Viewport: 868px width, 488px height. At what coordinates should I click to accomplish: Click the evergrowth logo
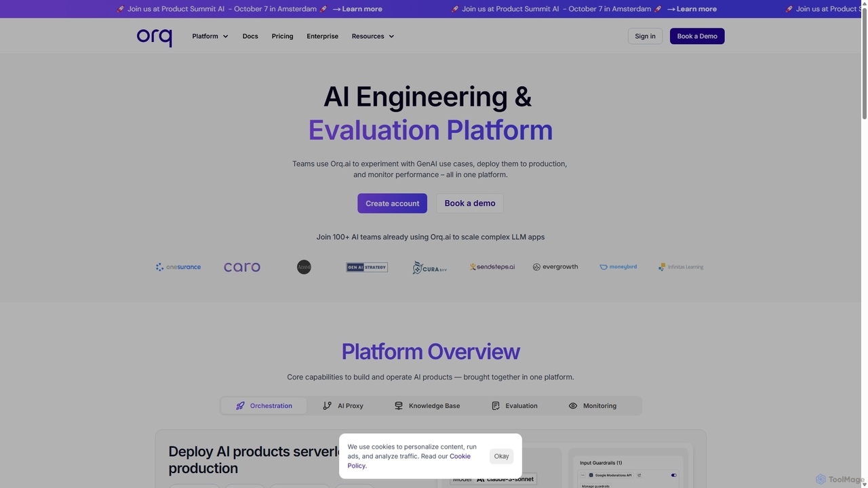pos(555,267)
